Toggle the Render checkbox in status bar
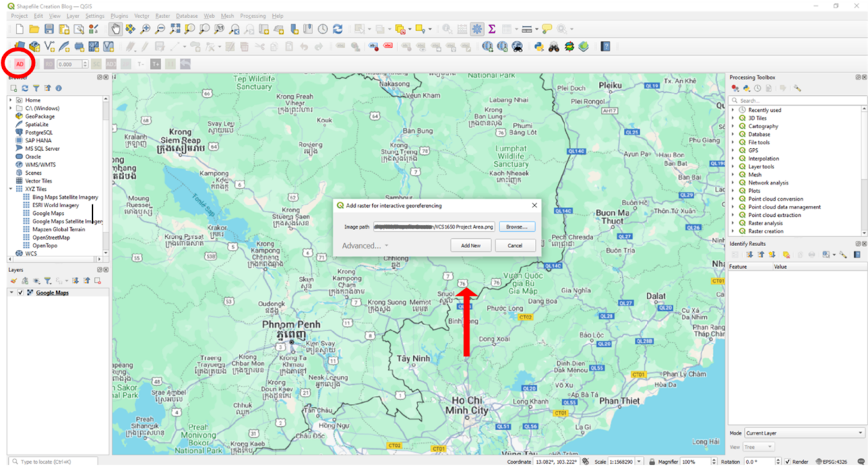Screen dimensions: 868x467 coord(788,462)
